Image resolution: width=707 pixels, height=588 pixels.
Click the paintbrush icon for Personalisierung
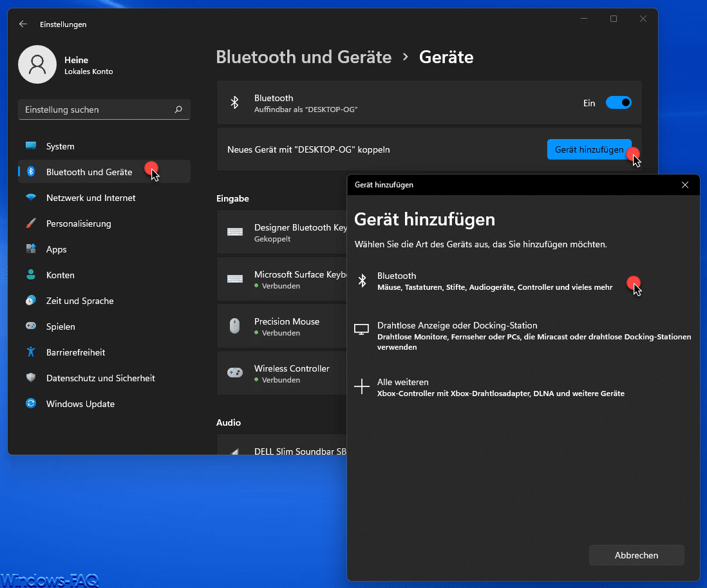coord(31,223)
